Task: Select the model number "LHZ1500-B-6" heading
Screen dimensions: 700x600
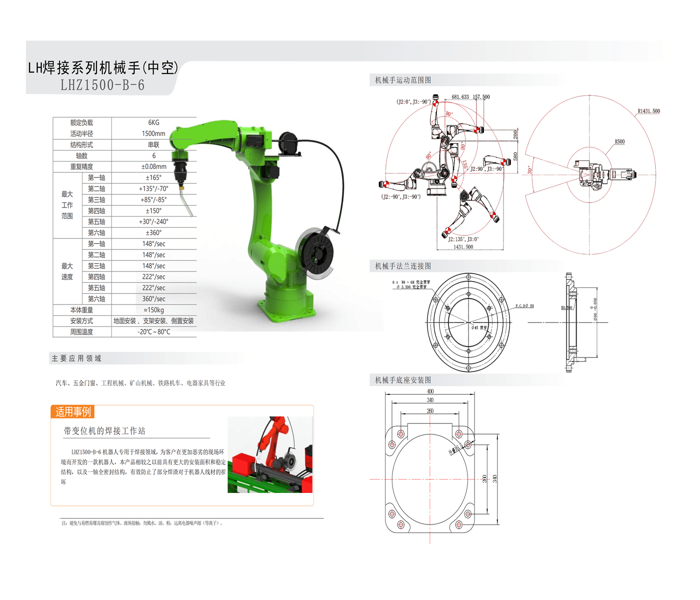Action: coord(102,85)
